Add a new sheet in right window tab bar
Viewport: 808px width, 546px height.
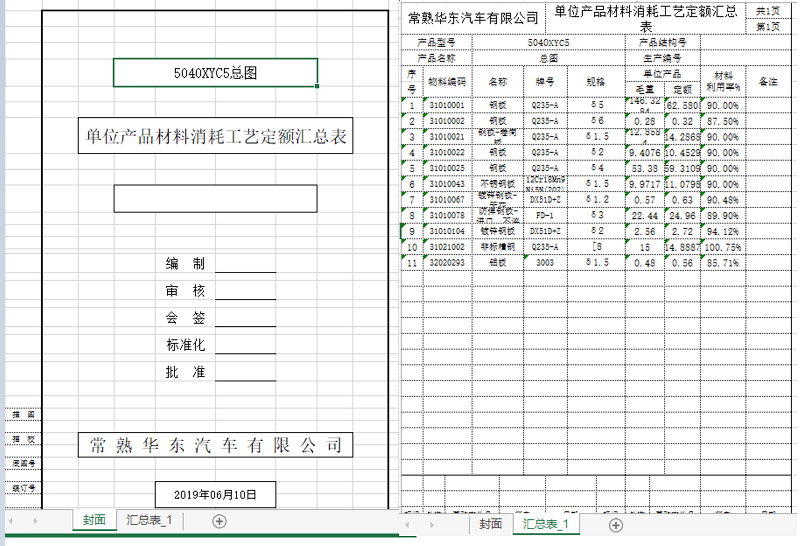(x=615, y=525)
